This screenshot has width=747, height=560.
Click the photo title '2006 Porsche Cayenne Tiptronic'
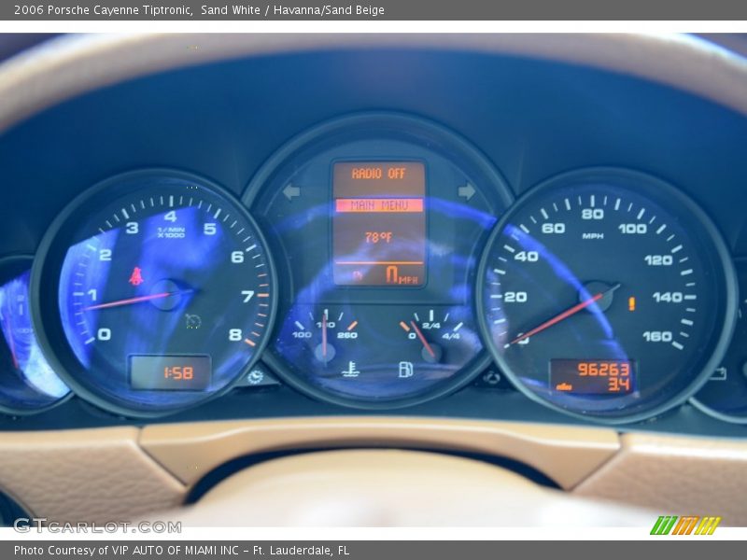pos(103,10)
